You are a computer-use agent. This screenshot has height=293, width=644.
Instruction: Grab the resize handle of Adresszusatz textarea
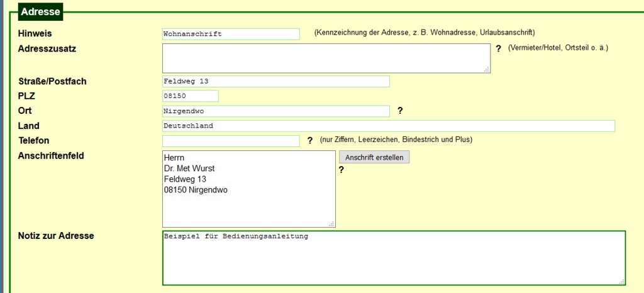(487, 70)
